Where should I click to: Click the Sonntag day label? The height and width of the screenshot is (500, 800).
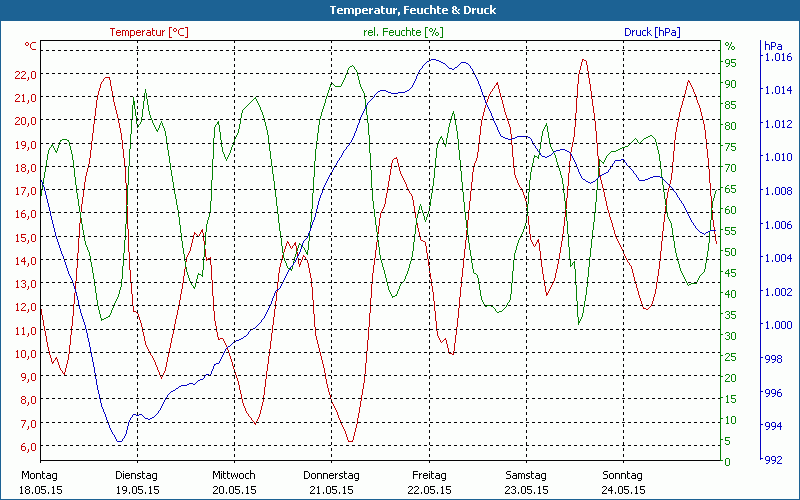point(623,475)
